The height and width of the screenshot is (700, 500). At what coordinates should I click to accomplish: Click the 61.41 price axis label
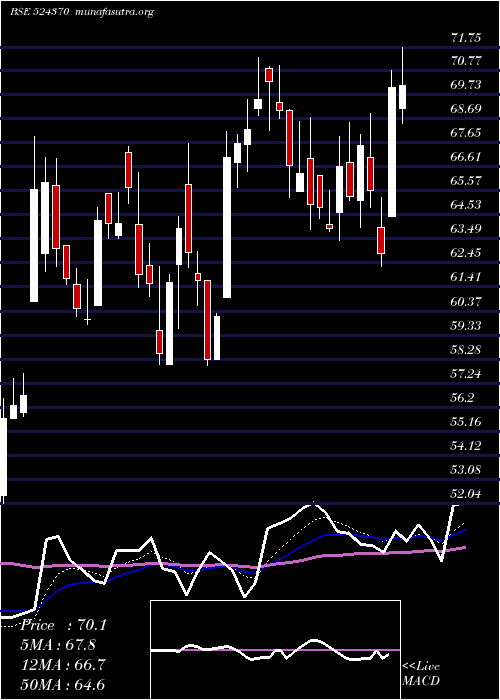466,277
